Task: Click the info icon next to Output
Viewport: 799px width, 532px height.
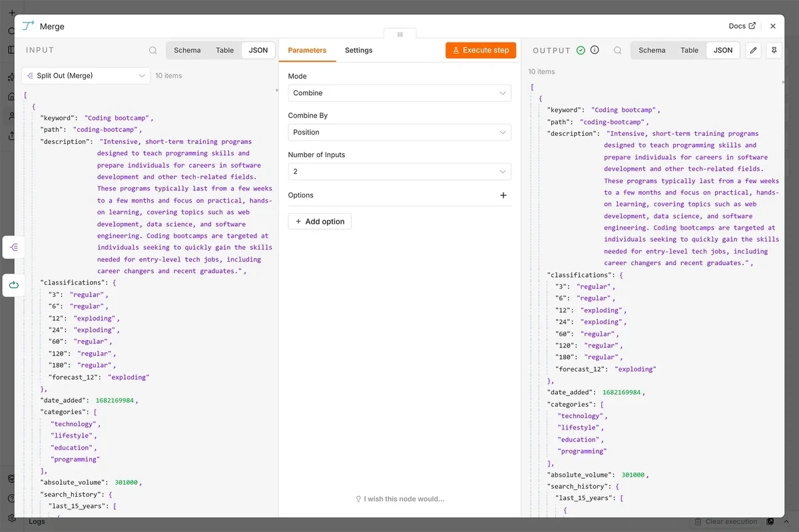Action: (595, 50)
